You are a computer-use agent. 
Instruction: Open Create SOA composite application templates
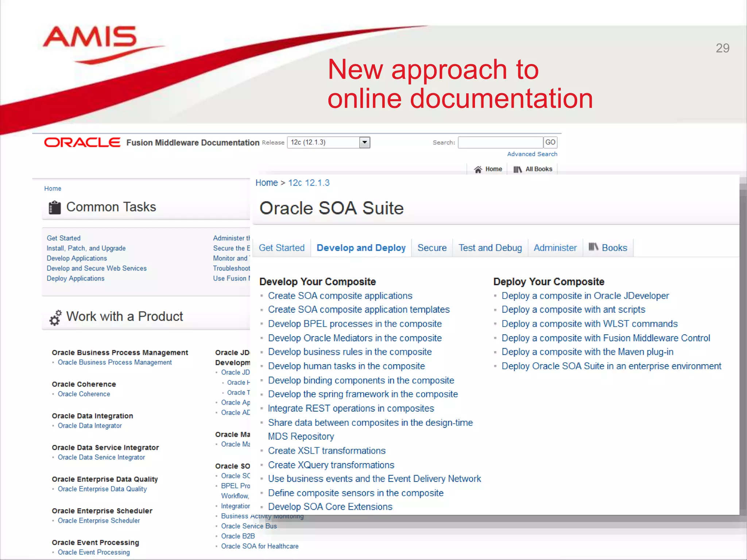tap(359, 310)
